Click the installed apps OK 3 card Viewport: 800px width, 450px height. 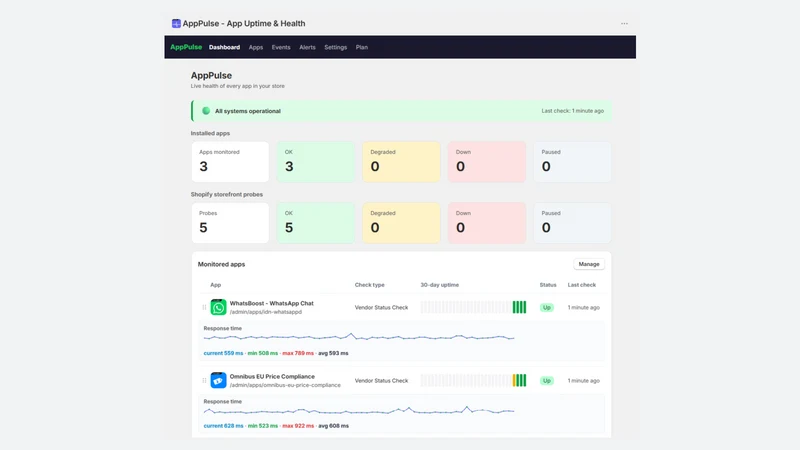pyautogui.click(x=316, y=162)
